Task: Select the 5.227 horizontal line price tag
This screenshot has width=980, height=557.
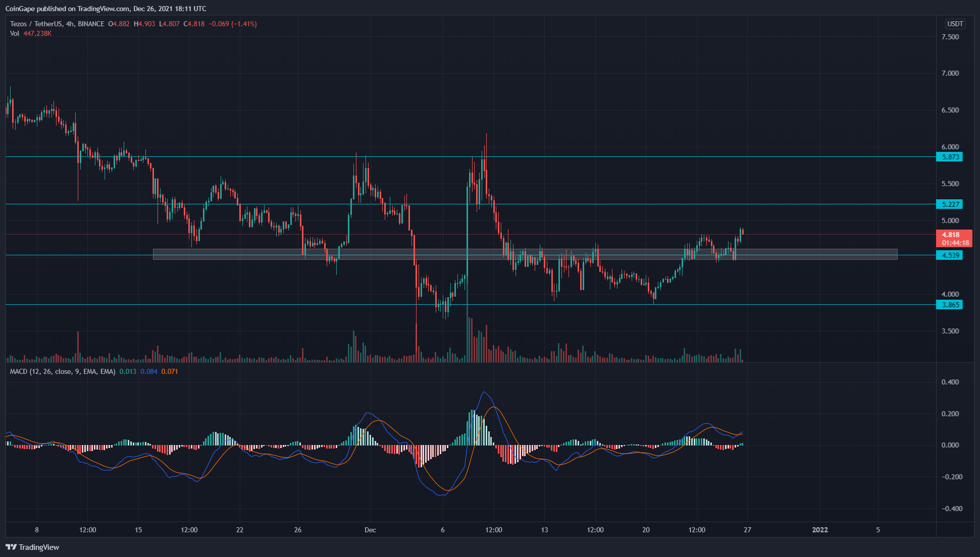Action: coord(950,204)
